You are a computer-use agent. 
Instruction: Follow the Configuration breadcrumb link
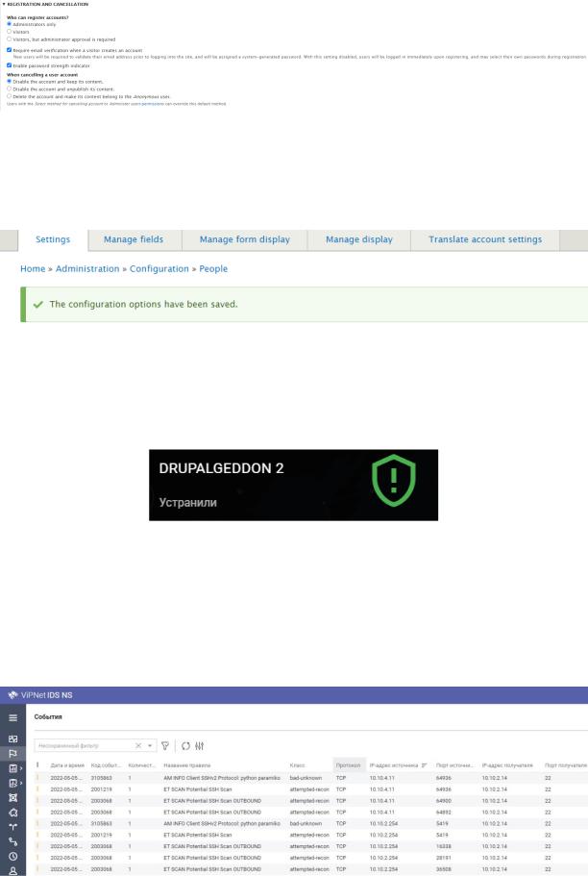(159, 268)
